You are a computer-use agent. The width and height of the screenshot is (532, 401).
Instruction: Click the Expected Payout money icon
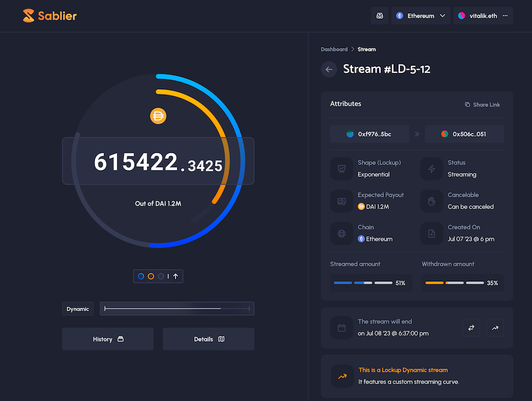(x=342, y=201)
